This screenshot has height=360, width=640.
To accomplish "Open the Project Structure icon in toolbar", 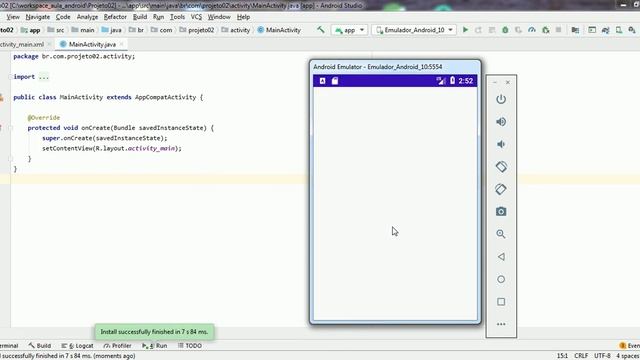I will pos(575,30).
